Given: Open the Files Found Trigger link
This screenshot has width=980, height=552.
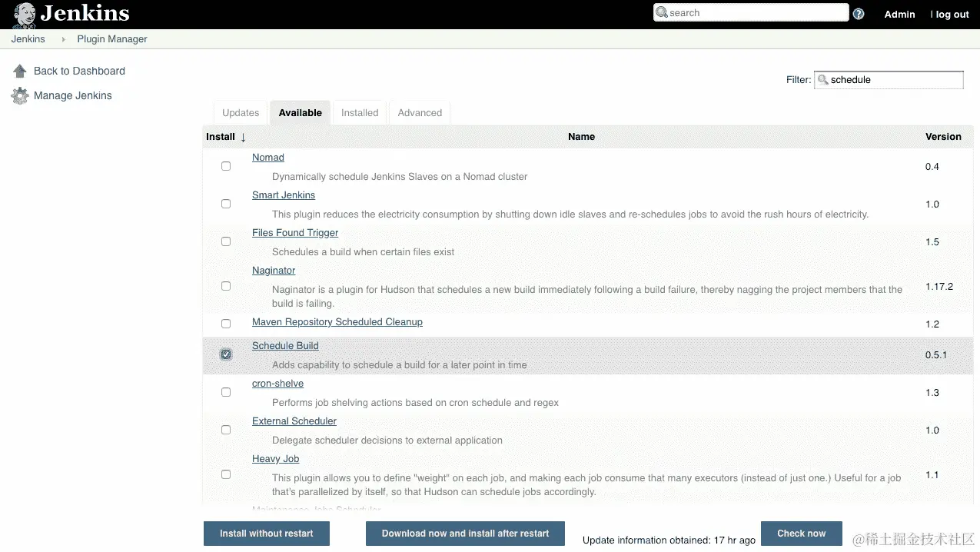Looking at the screenshot, I should [295, 233].
